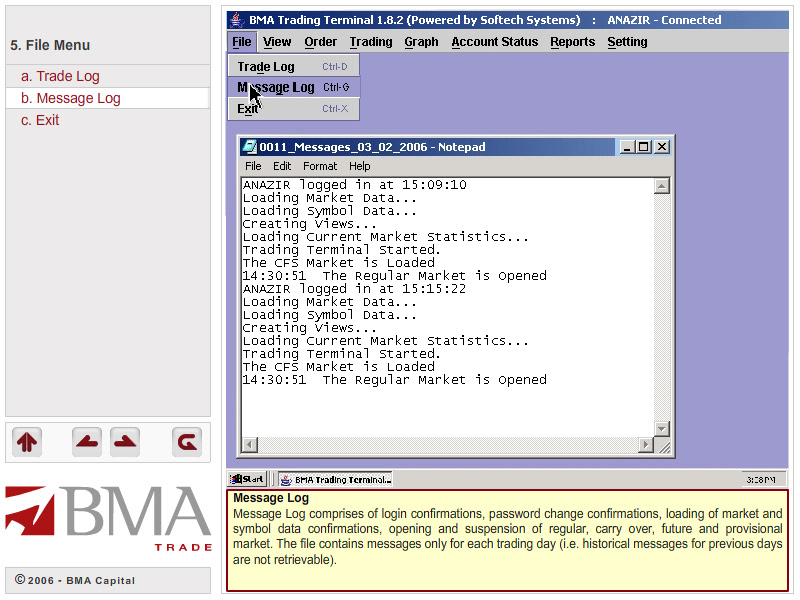Click the up arrow navigation icon
Image resolution: width=800 pixels, height=600 pixels.
coord(27,442)
